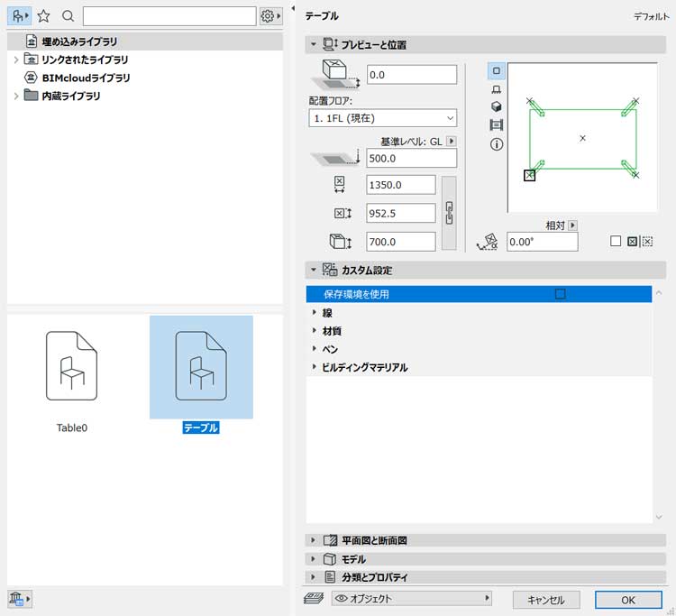
Task: Collapse the カスタム設定 panel
Action: [314, 270]
